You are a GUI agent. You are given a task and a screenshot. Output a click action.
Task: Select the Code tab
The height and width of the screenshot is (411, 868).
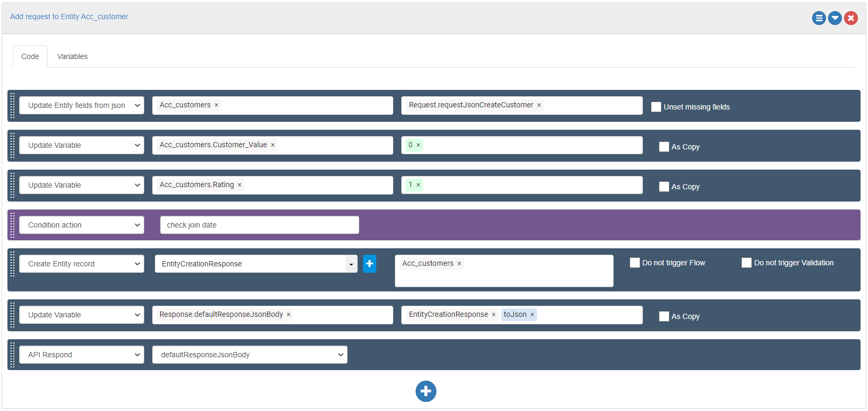point(30,56)
